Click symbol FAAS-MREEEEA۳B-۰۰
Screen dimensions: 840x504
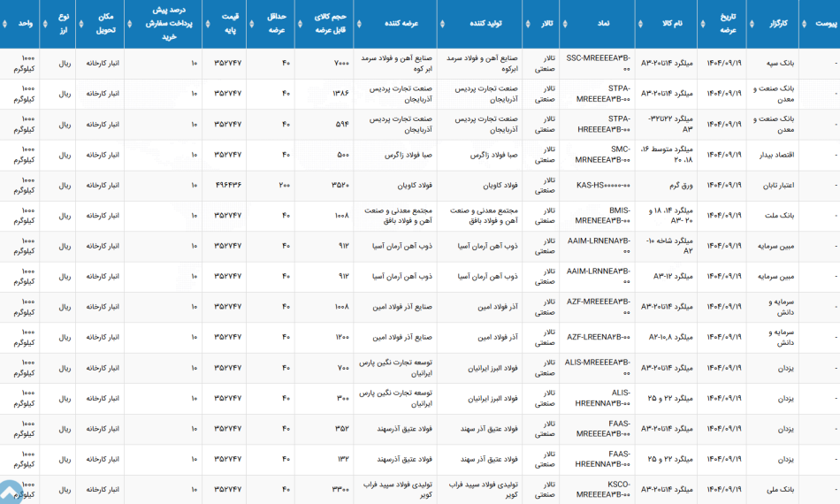click(603, 429)
